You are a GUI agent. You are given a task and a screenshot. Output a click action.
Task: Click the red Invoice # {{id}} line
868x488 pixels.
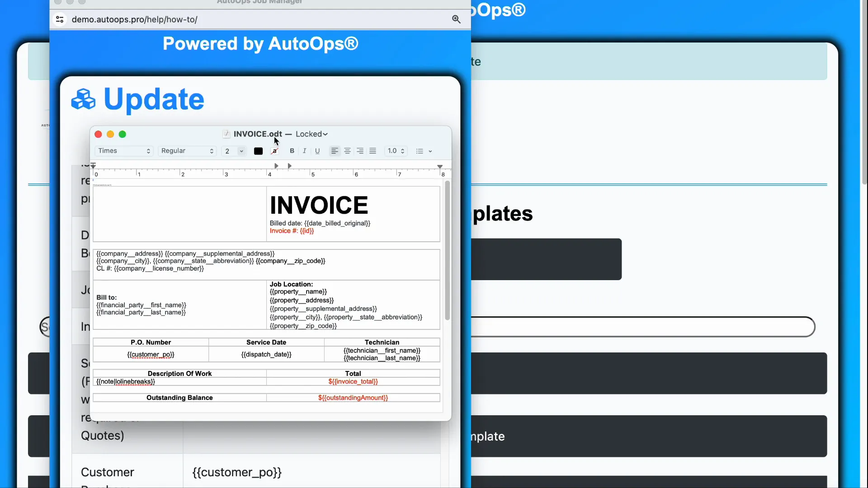coord(292,231)
